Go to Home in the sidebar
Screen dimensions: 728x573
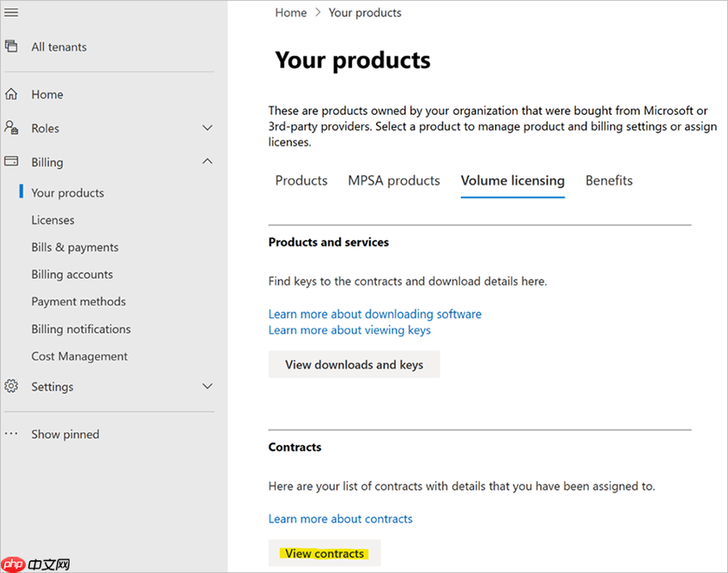pyautogui.click(x=47, y=94)
